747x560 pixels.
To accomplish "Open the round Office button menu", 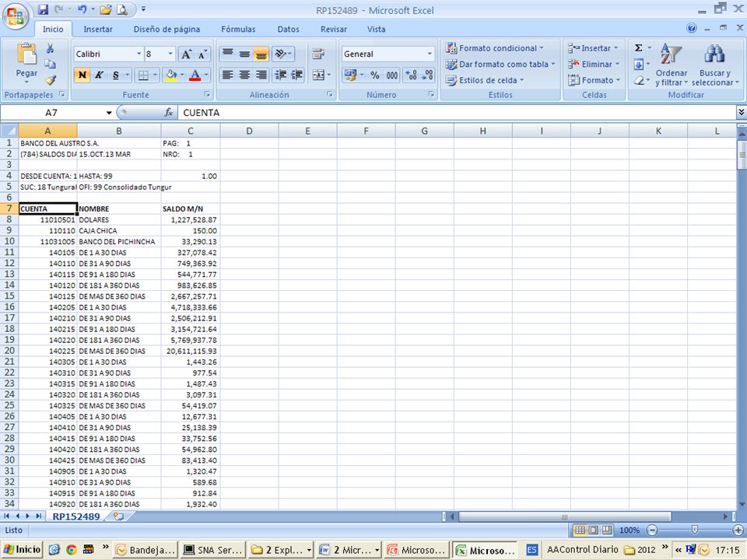I will (x=16, y=16).
